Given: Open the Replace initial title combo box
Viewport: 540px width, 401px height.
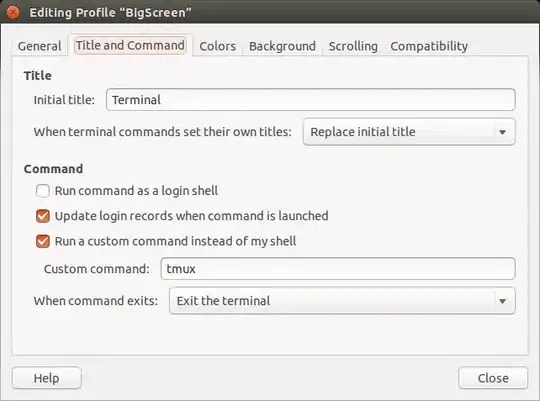Looking at the screenshot, I should (x=409, y=132).
